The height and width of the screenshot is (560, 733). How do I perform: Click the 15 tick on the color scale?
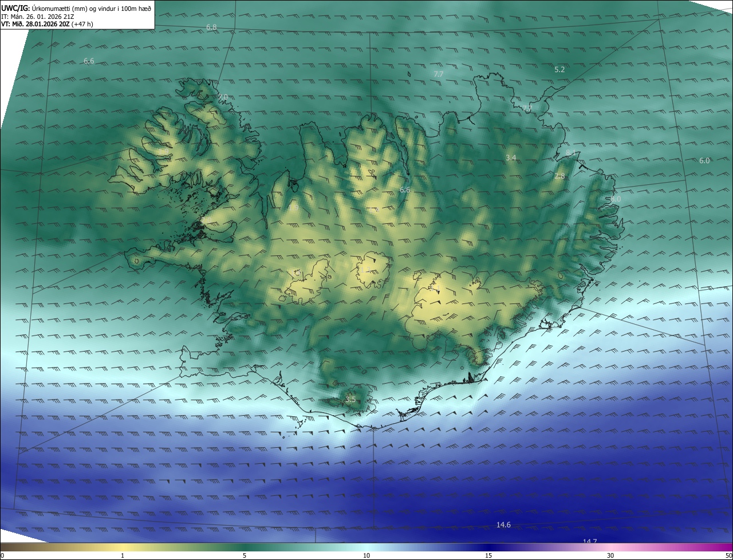[488, 555]
